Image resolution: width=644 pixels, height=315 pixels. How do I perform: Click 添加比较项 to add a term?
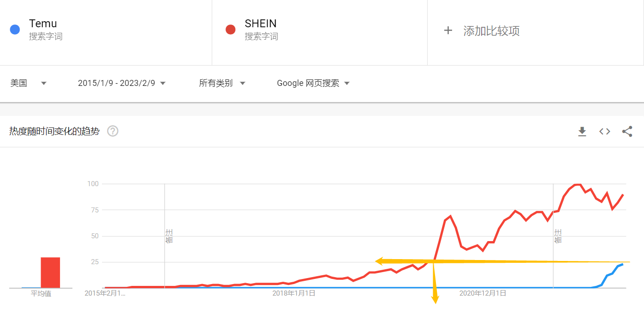[491, 31]
